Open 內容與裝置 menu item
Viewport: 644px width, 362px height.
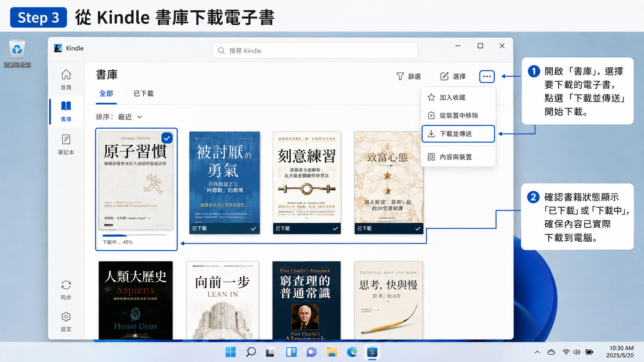pyautogui.click(x=458, y=157)
